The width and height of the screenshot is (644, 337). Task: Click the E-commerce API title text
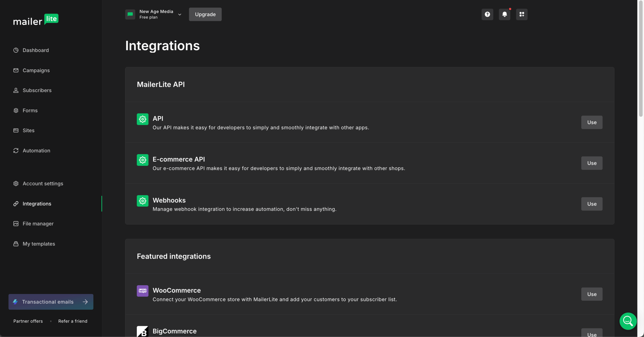coord(179,159)
